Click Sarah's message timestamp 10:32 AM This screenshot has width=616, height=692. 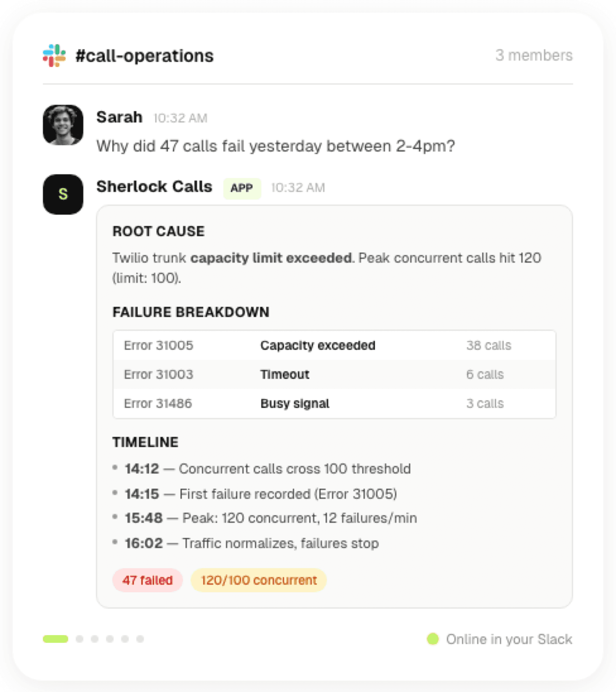tap(180, 118)
